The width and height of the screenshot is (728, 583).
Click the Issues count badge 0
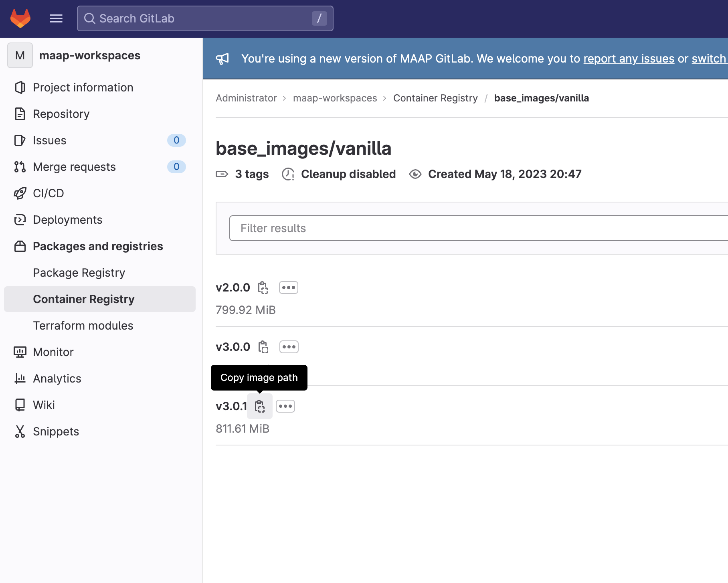click(x=176, y=140)
